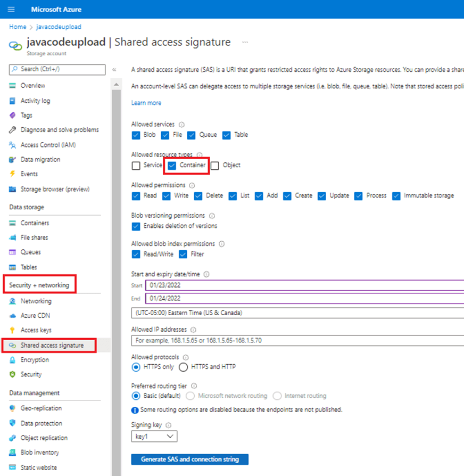This screenshot has width=464, height=476.
Task: Click the Allowed services info icon
Action: [x=181, y=124]
